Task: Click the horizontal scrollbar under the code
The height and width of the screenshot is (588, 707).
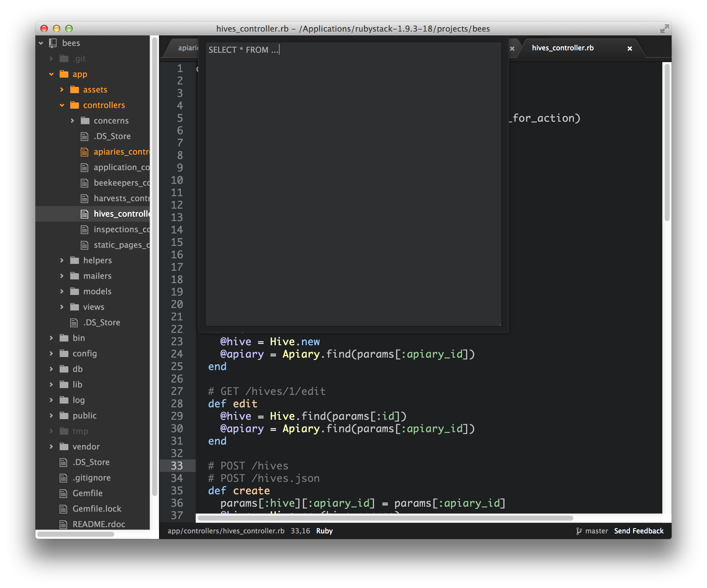Action: point(385,518)
